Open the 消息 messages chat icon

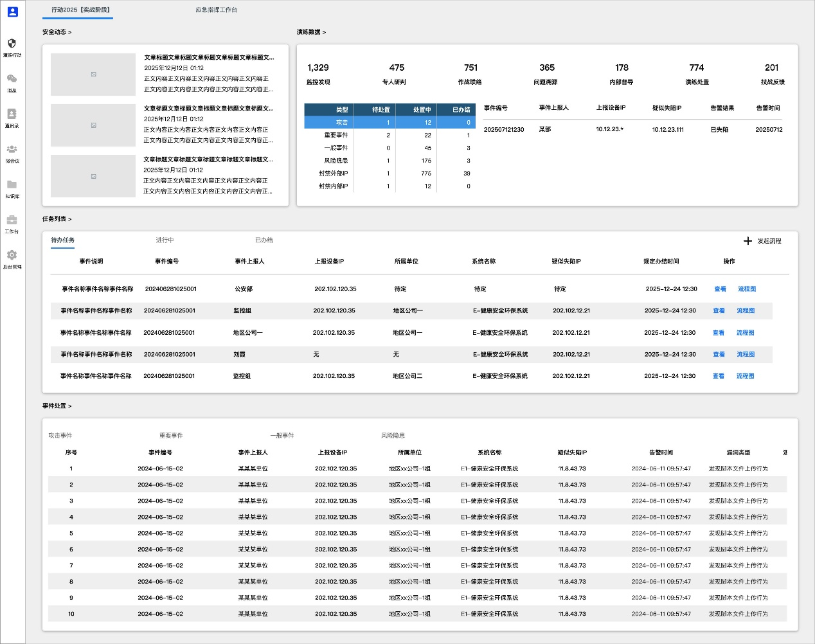(12, 79)
